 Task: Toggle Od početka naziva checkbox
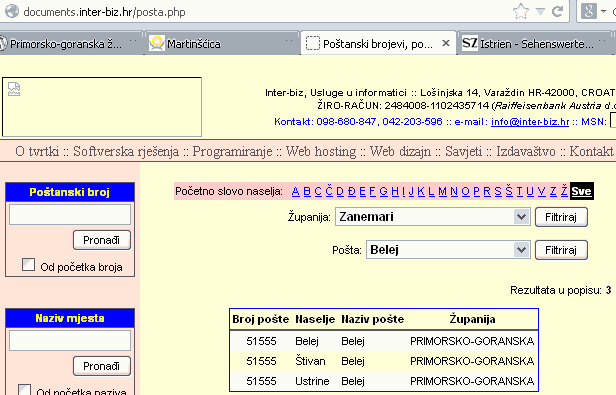[x=24, y=390]
